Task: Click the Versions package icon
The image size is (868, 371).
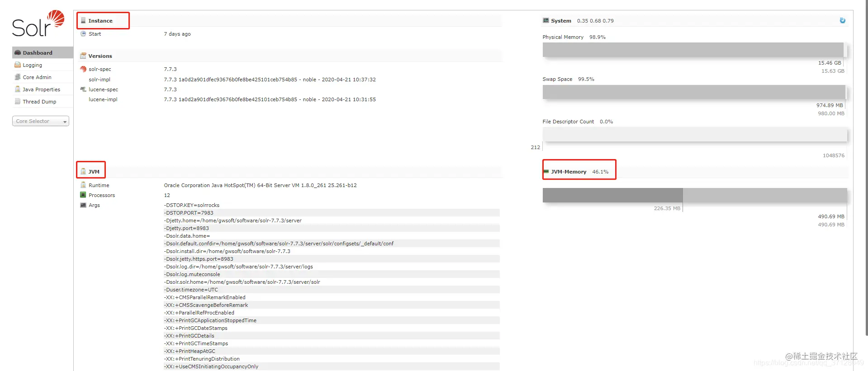Action: [83, 56]
